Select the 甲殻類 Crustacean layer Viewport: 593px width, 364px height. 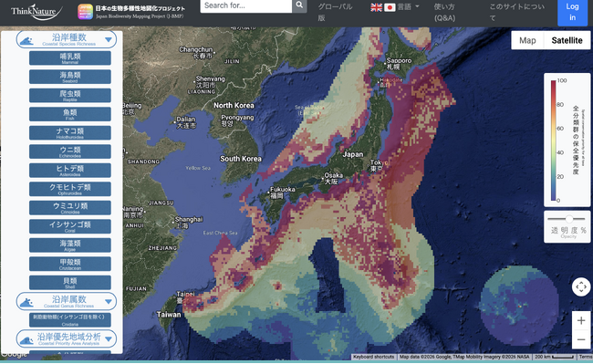click(x=70, y=264)
